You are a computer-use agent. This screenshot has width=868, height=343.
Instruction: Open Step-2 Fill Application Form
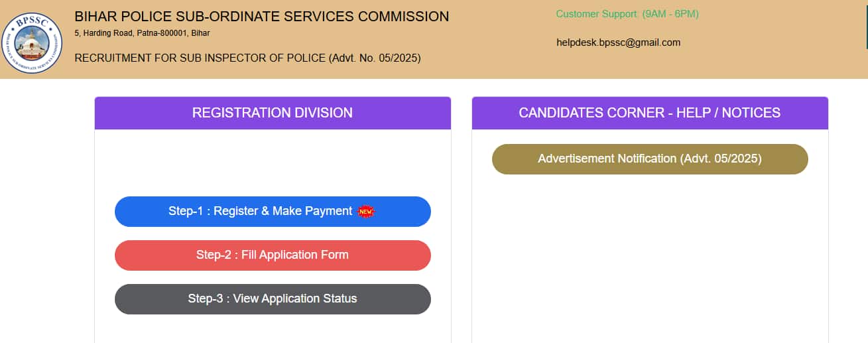[x=273, y=255]
